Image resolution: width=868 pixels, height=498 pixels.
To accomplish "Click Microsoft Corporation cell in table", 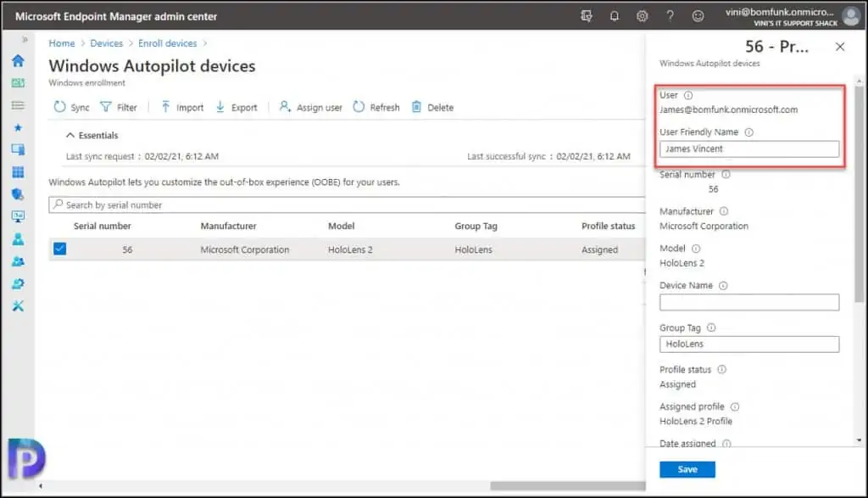I will click(x=245, y=249).
